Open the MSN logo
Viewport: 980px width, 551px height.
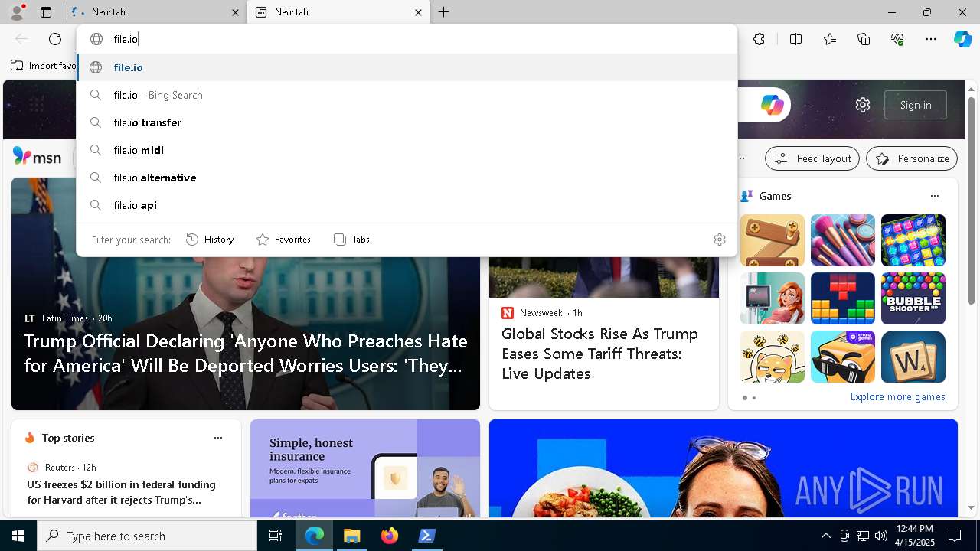(x=37, y=157)
